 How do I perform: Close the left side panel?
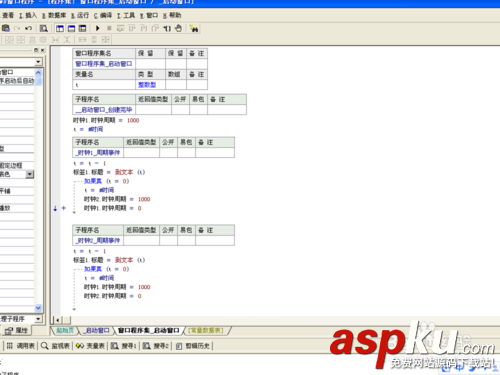click(x=43, y=50)
